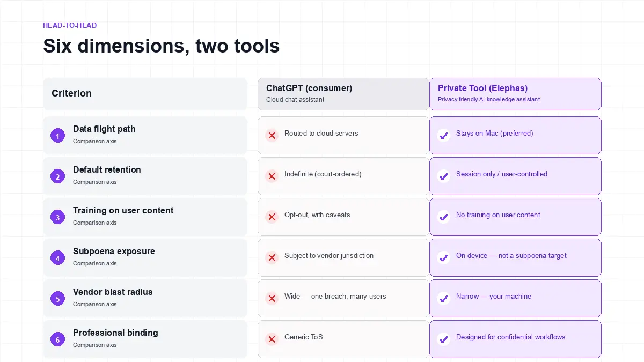
Task: Click number 2 badge for Default retention
Action: (58, 176)
